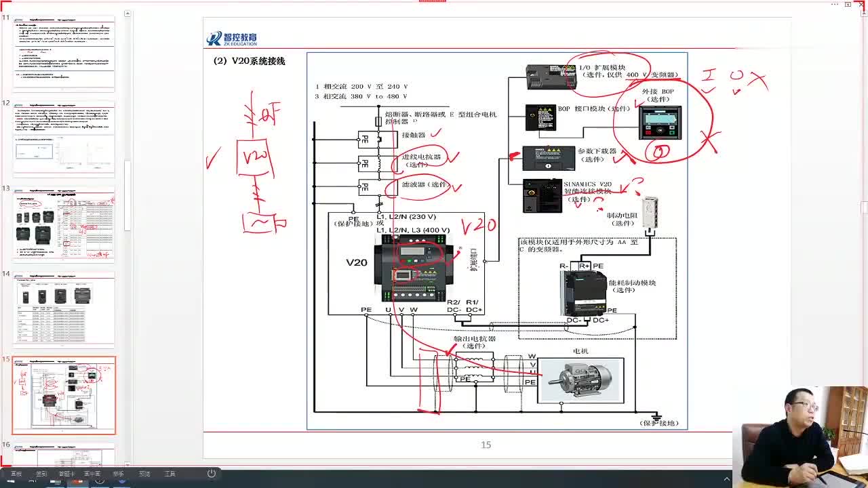Click the "1 相交流 200 V 至 240 V" text

361,87
